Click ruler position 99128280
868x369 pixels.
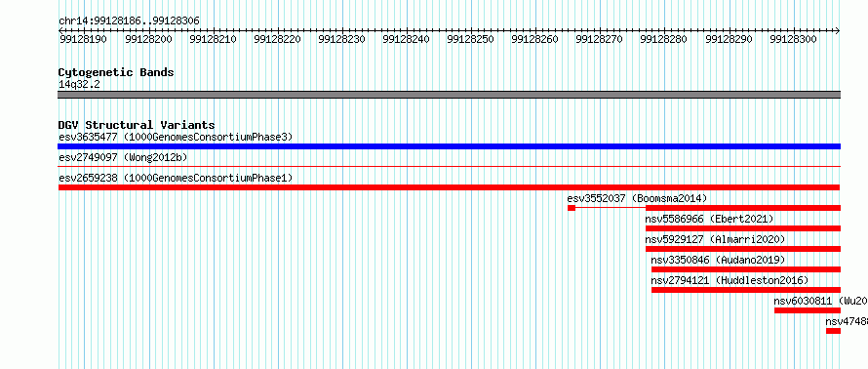[664, 39]
